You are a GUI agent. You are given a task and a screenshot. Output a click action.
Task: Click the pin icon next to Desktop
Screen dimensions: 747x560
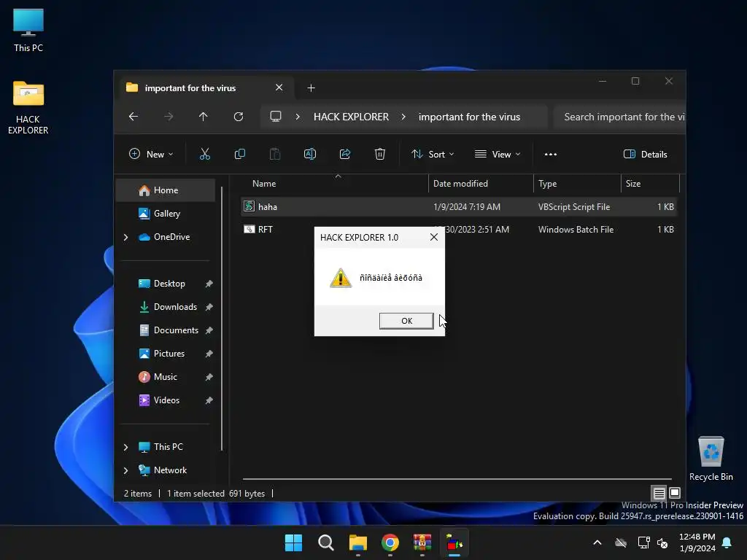pyautogui.click(x=209, y=284)
